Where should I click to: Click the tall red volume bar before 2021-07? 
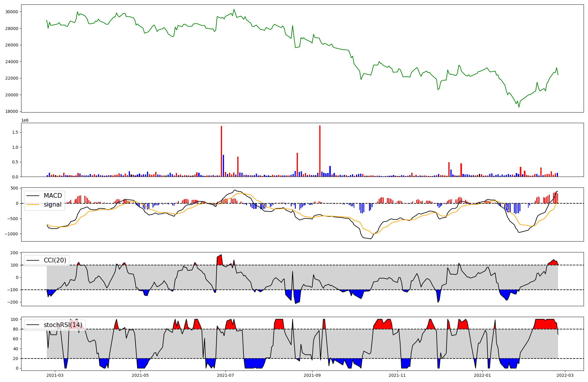(x=221, y=151)
